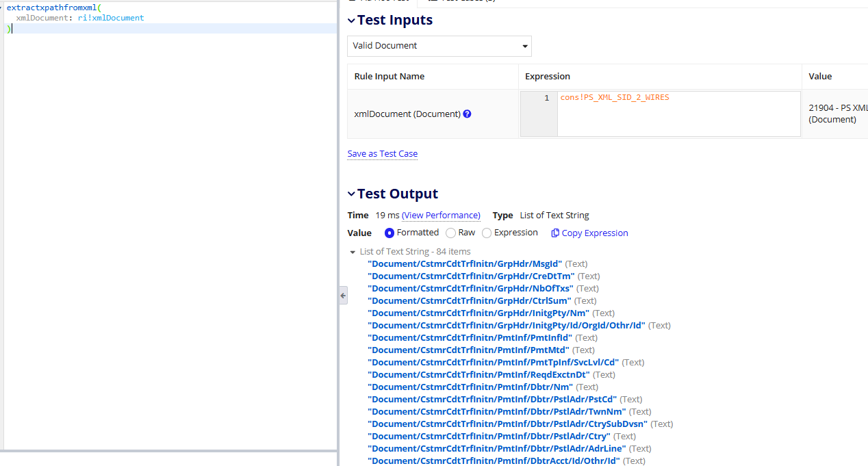The width and height of the screenshot is (868, 466).
Task: Select the Raw radio button
Action: tap(450, 233)
